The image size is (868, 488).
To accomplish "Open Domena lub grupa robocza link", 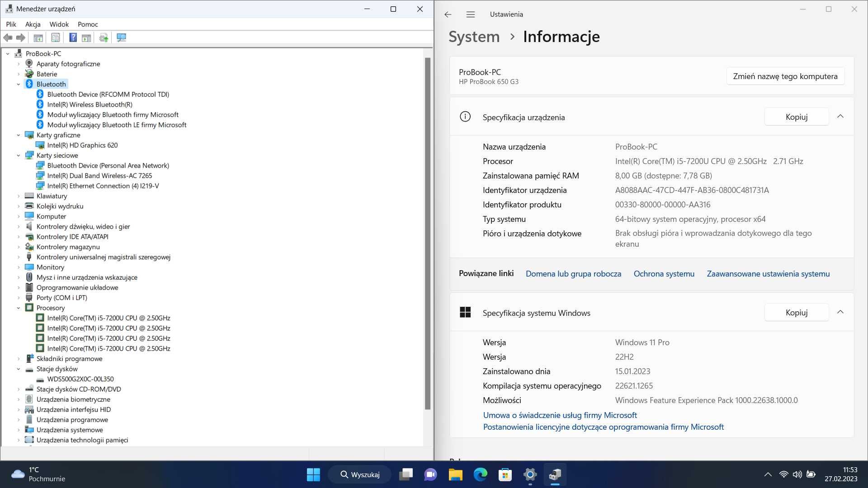I will click(x=573, y=274).
